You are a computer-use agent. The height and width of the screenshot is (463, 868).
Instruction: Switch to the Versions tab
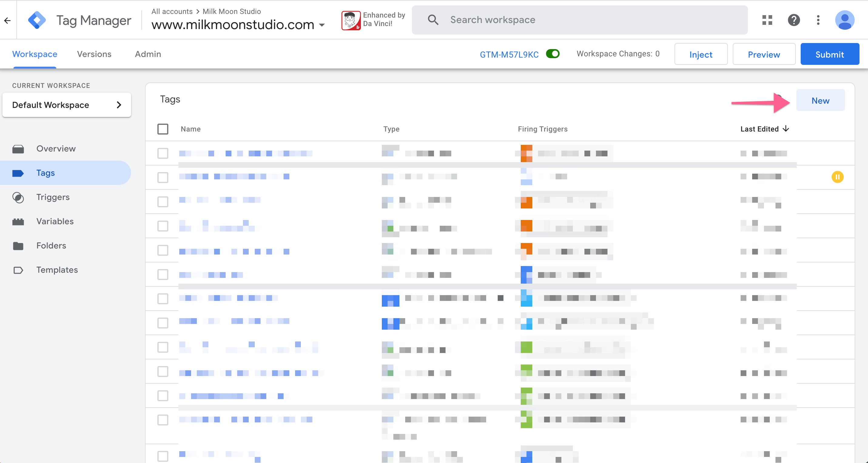click(x=94, y=54)
